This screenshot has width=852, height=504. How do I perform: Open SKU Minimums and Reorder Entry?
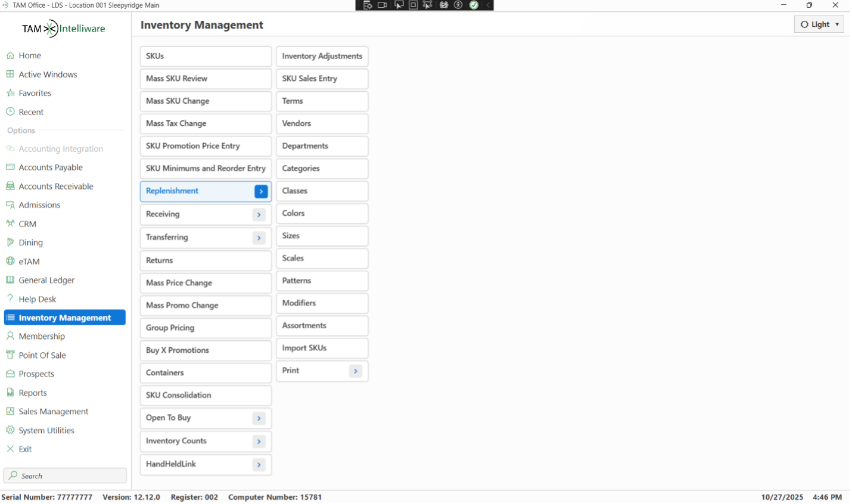(206, 169)
